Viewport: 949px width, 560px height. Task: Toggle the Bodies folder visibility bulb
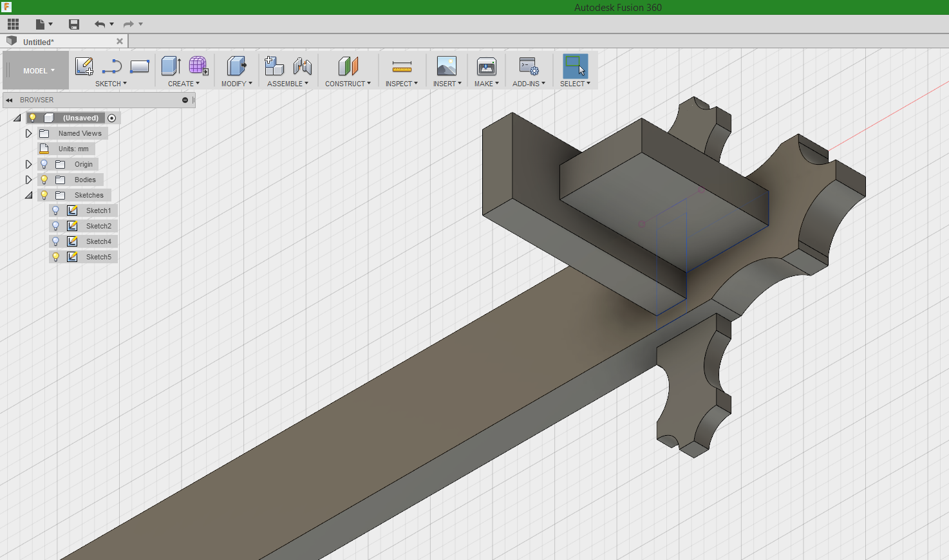(44, 180)
